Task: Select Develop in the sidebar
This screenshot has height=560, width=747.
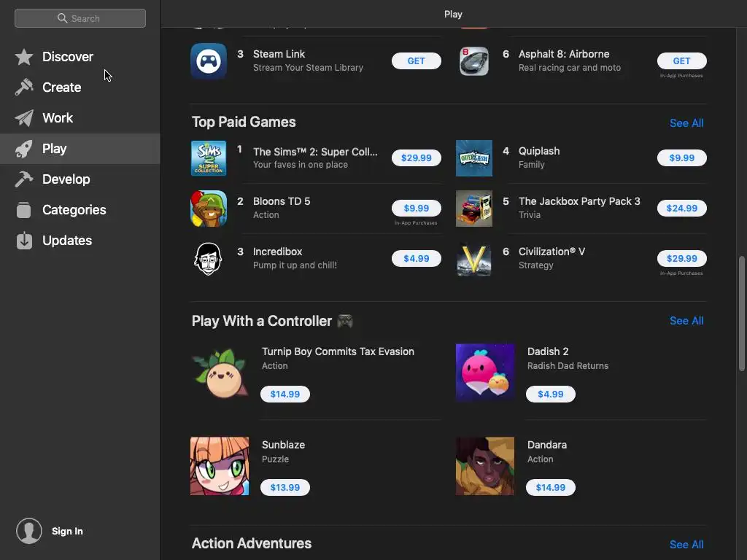Action: pos(80,179)
